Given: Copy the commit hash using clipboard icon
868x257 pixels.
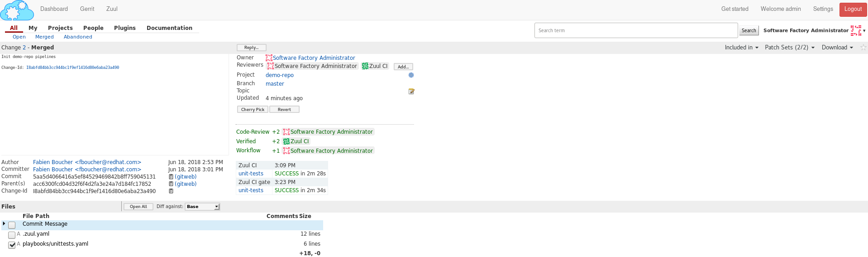Looking at the screenshot, I should pyautogui.click(x=171, y=177).
